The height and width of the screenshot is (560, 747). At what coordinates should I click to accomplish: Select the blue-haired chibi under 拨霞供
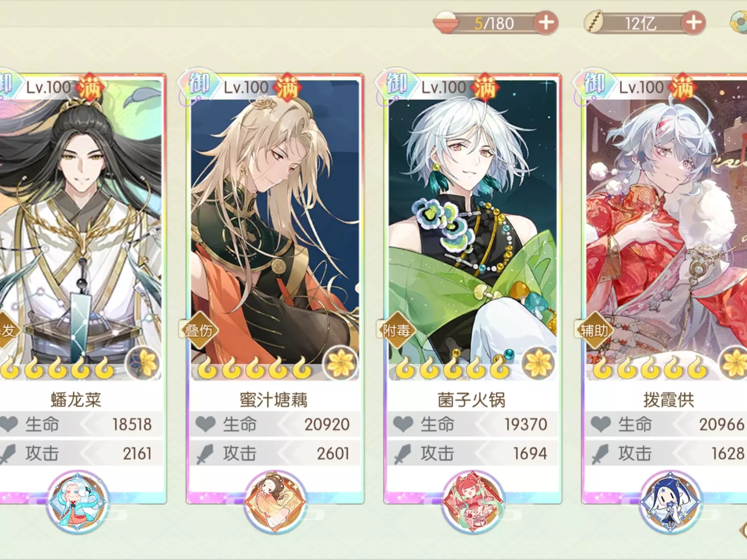pos(671,502)
